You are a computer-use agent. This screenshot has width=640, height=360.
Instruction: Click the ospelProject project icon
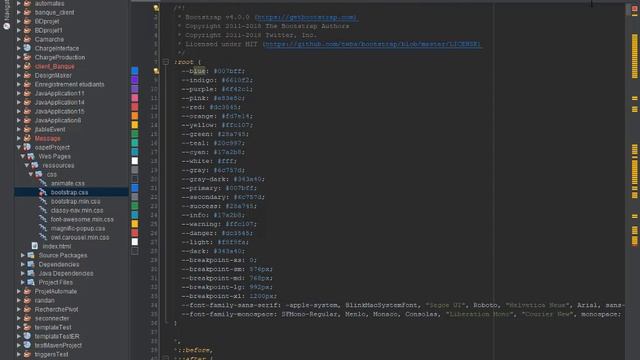27,147
